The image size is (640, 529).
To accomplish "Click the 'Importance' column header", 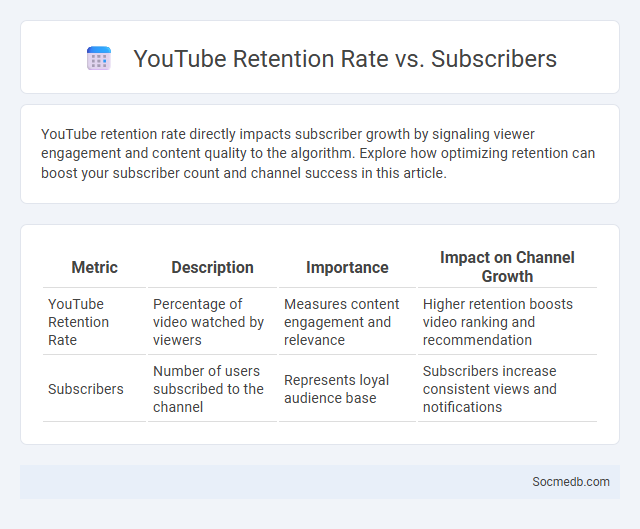I will point(347,267).
